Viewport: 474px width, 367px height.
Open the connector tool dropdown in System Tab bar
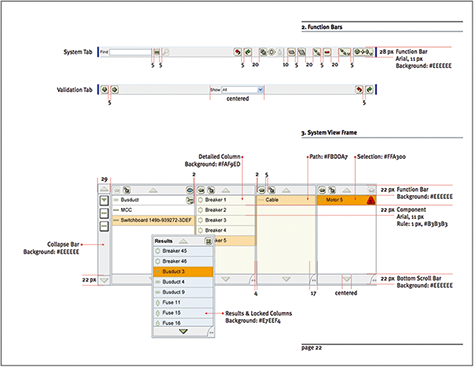pyautogui.click(x=345, y=52)
